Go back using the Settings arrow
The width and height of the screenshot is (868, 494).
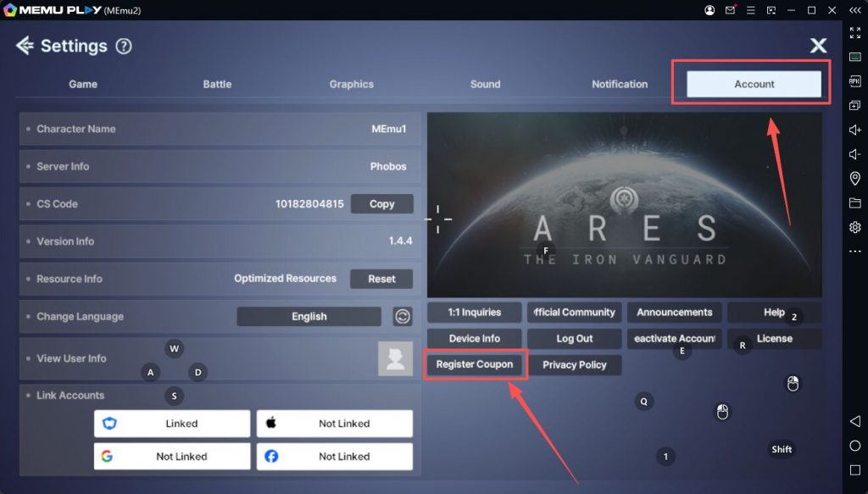click(x=25, y=46)
